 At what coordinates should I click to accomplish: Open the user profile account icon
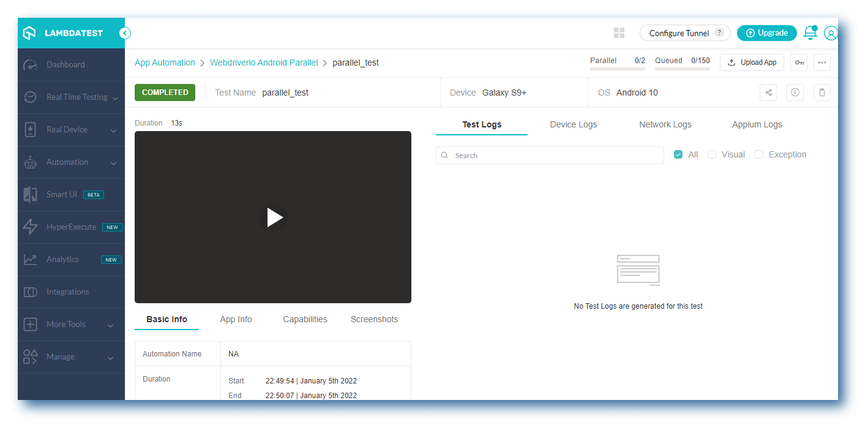coord(831,33)
